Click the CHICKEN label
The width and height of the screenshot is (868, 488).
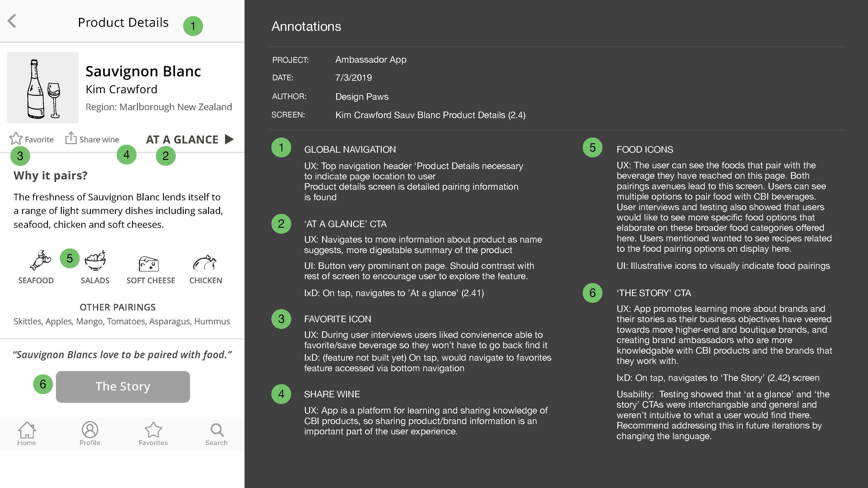click(206, 280)
